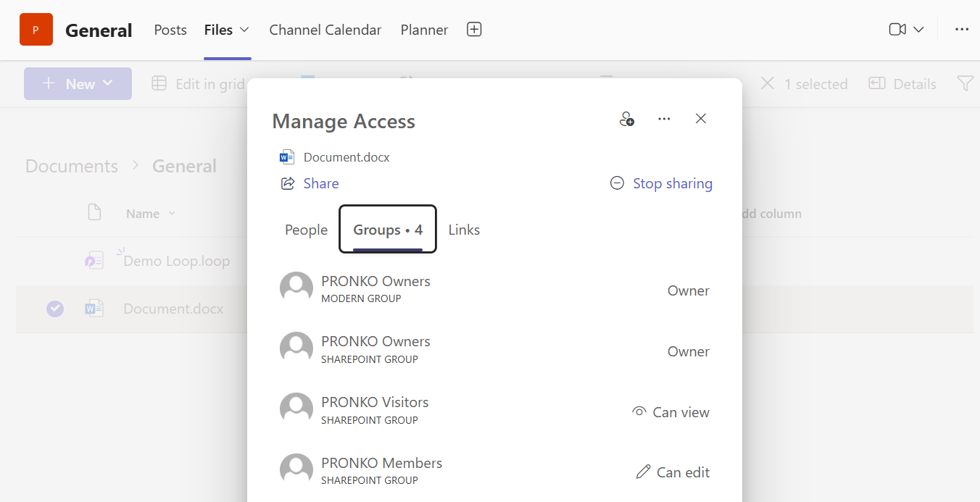This screenshot has width=980, height=502.
Task: Switch to the Links tab
Action: [464, 230]
